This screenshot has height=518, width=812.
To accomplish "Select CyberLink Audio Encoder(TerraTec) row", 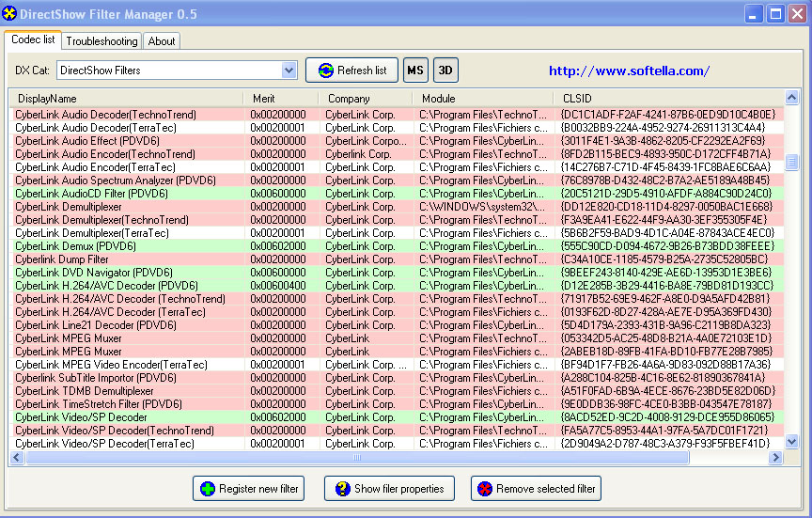I will (x=397, y=167).
